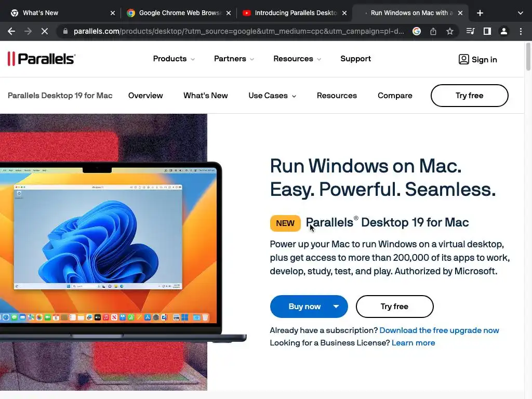Open the Buy now dropdown arrow
This screenshot has height=399, width=532.
point(336,307)
